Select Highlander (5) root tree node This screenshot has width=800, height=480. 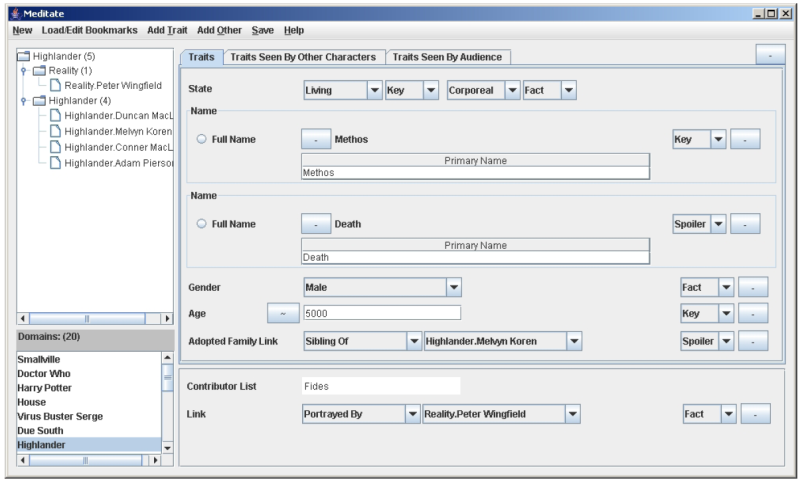pos(64,56)
